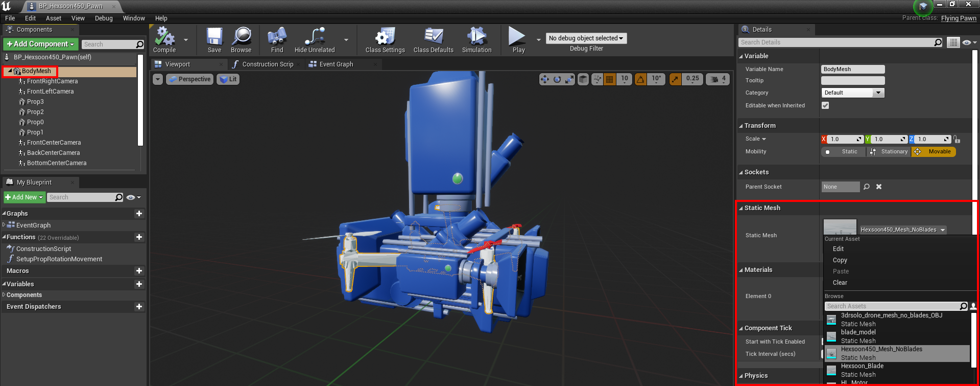Click the Variable Name field
This screenshot has width=980, height=386.
(x=853, y=69)
